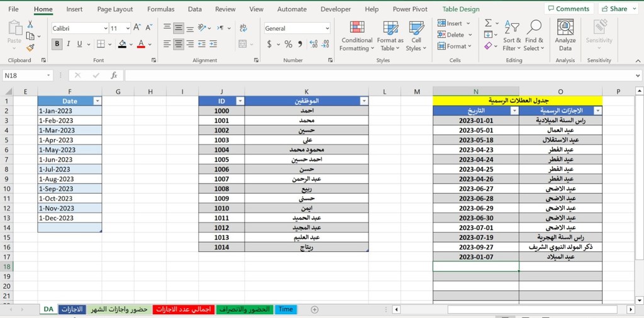Switch to the الاجازات sheet tab
The height and width of the screenshot is (318, 644).
(72, 309)
